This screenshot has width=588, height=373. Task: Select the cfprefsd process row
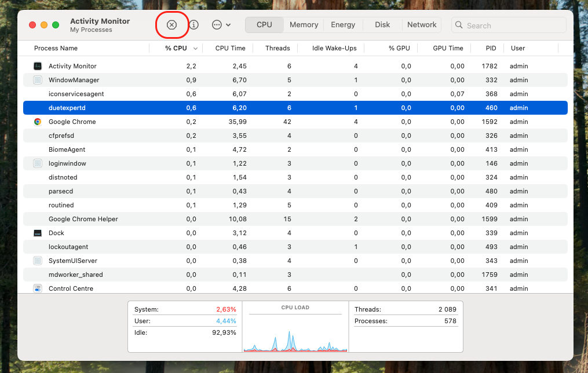(x=295, y=136)
